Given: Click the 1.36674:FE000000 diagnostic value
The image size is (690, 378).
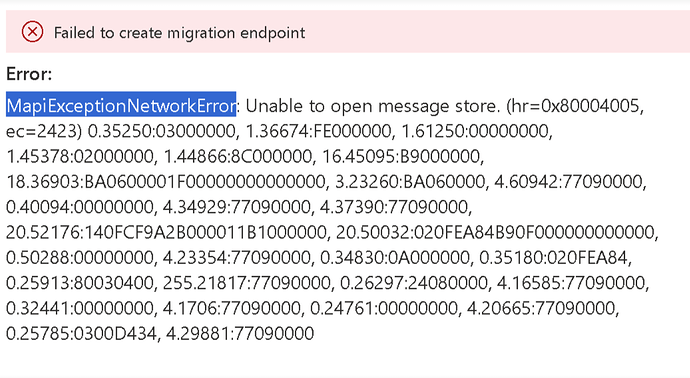Looking at the screenshot, I should 319,131.
